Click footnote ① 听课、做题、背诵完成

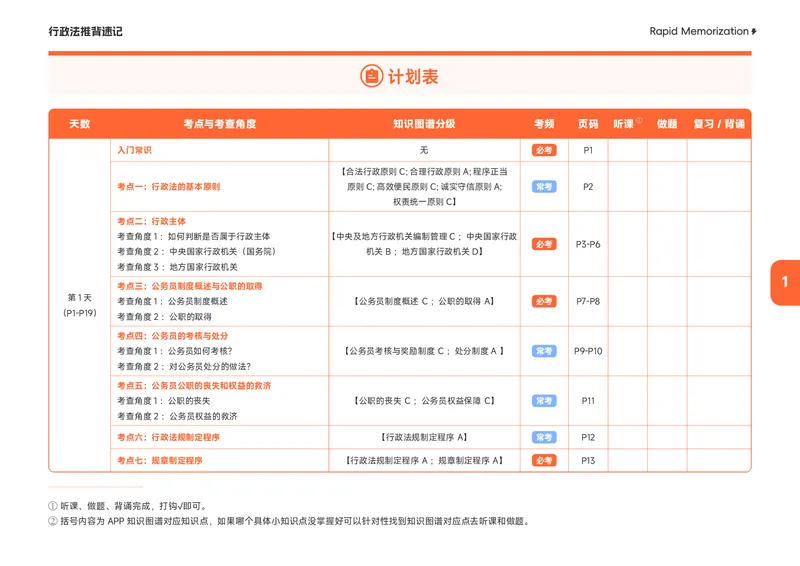pos(128,506)
